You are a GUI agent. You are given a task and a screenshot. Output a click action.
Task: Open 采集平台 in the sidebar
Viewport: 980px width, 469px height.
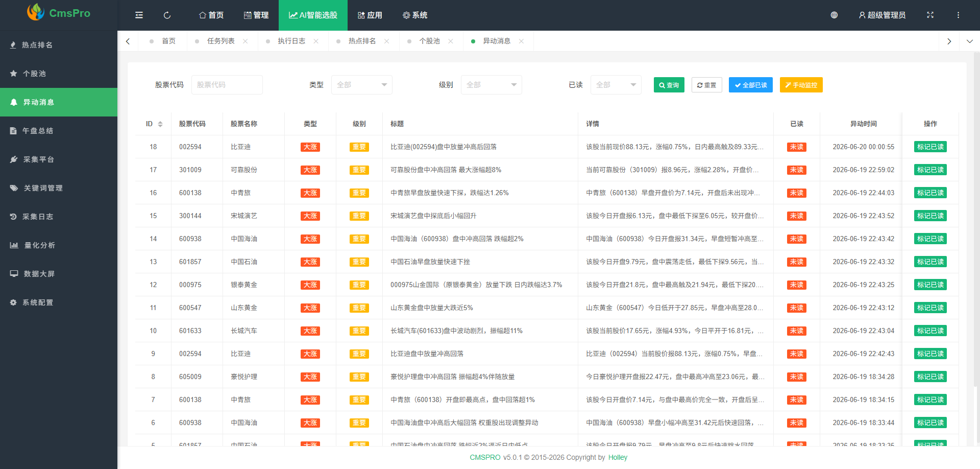[x=59, y=159]
